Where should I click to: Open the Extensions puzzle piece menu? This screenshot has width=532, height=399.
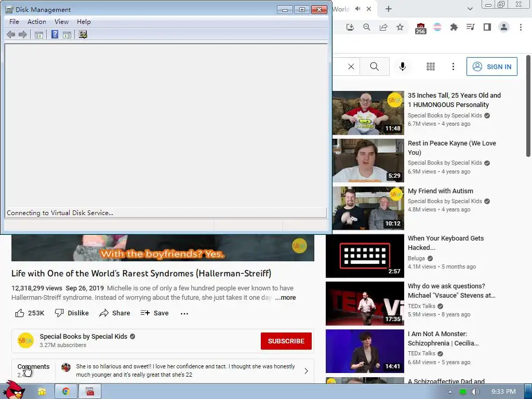tap(454, 27)
